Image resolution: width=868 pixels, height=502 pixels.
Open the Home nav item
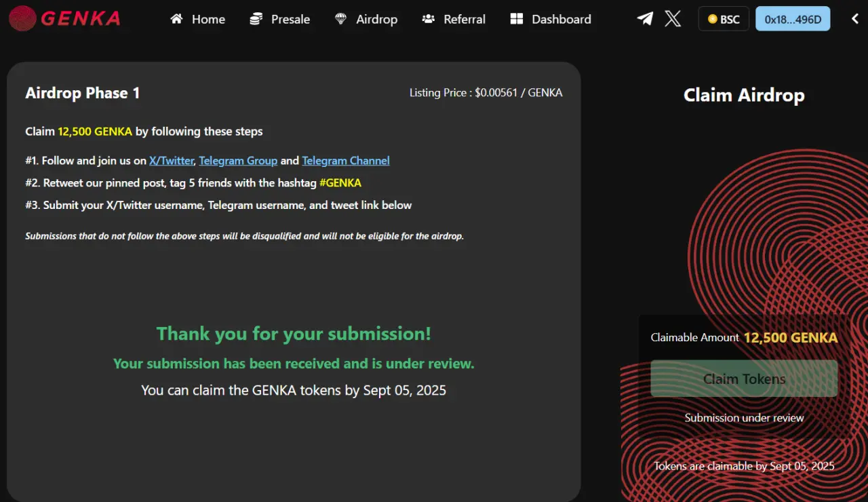[x=197, y=19]
